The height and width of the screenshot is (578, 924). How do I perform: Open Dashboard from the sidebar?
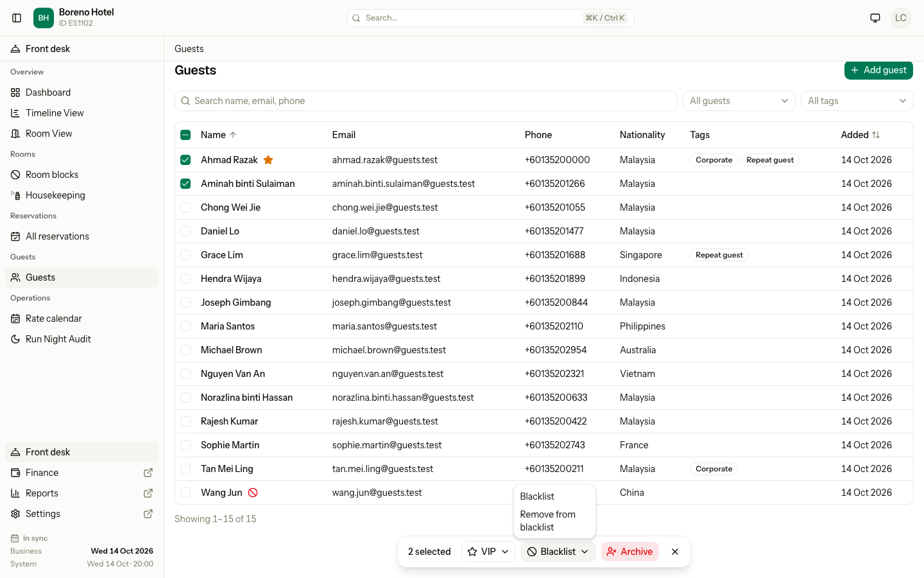[81, 92]
